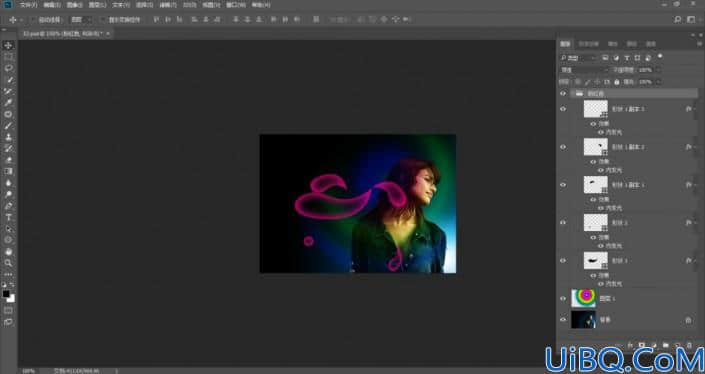Viewport: 705px width, 374px height.
Task: Select the Horizontal Type tool
Action: pyautogui.click(x=8, y=218)
